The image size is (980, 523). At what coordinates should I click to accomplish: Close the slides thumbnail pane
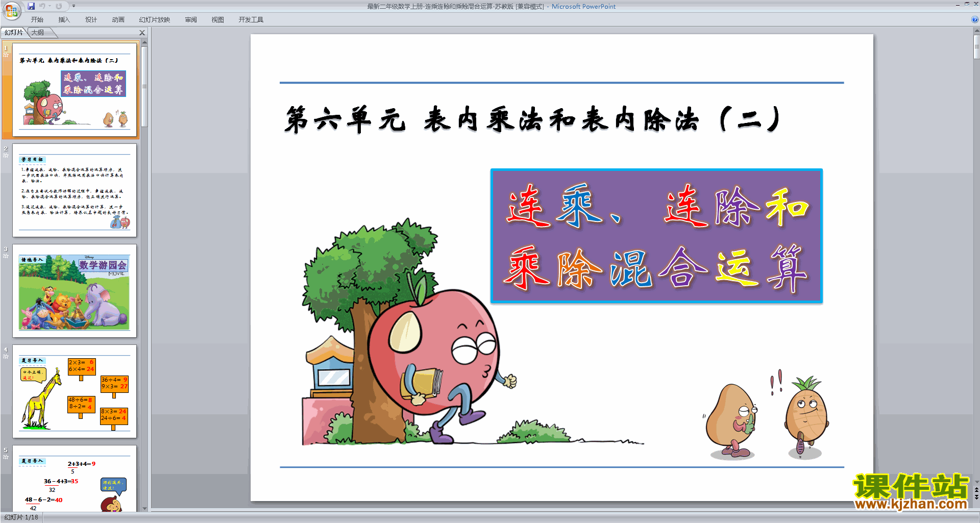142,33
